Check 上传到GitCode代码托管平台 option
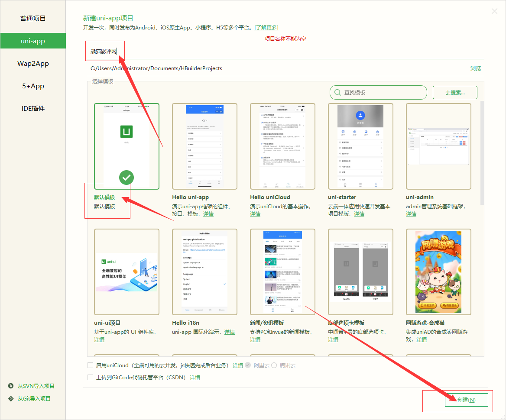This screenshot has width=506, height=420. pyautogui.click(x=91, y=378)
